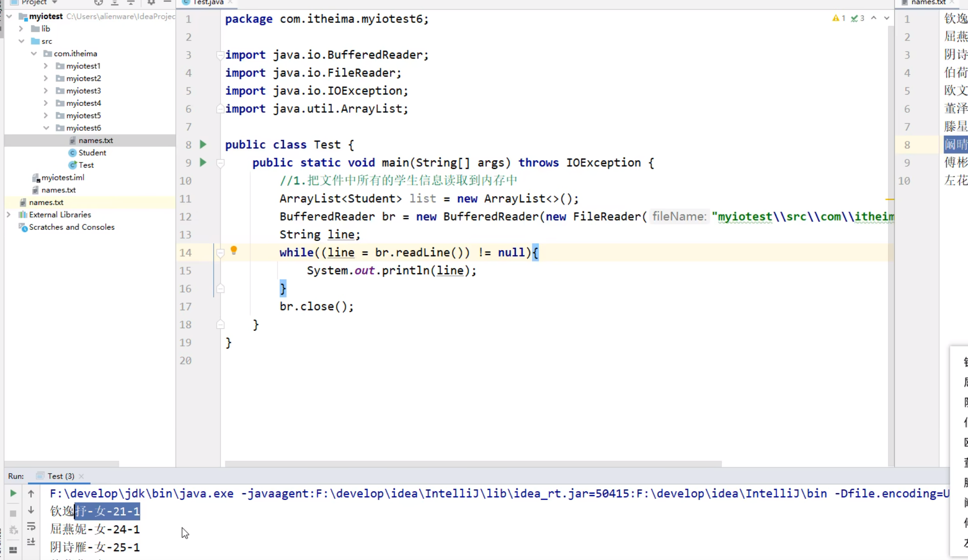Click next highlighted error arrow in editor
The image size is (968, 560).
(x=886, y=19)
